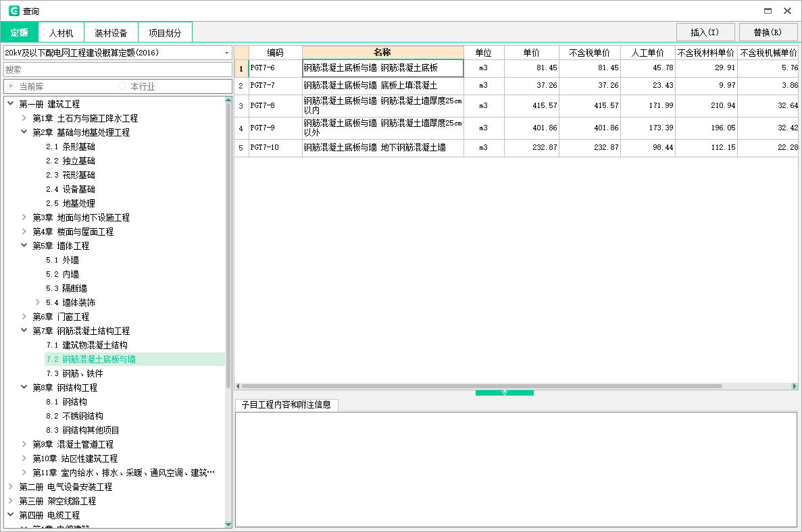Viewport: 802px width, 532px height.
Task: Select 2.3 筏形基础 tree item
Action: pyautogui.click(x=70, y=175)
